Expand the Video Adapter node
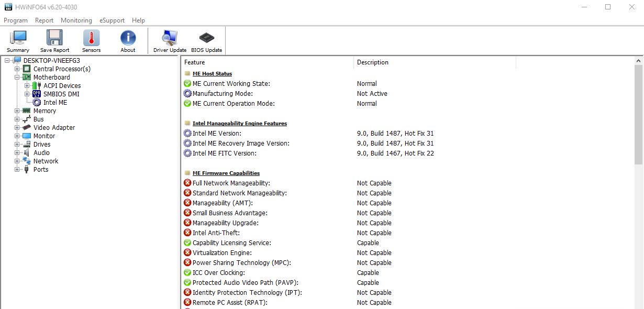This screenshot has height=309, width=644. pyautogui.click(x=17, y=127)
